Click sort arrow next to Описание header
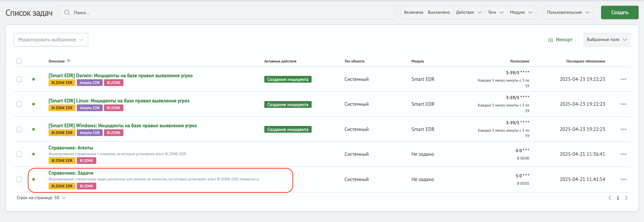The height and width of the screenshot is (222, 644). pyautogui.click(x=69, y=61)
